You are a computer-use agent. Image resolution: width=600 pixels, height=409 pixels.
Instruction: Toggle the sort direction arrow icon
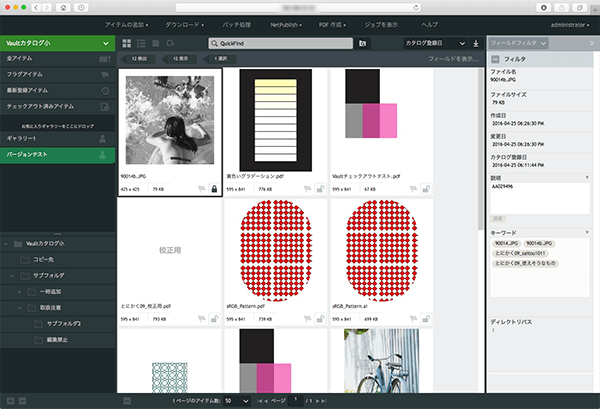coord(476,43)
